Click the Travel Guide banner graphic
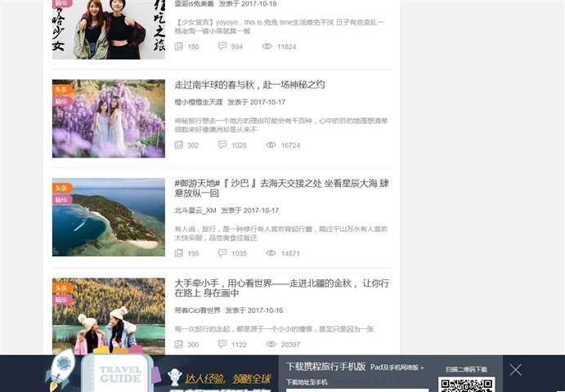The width and height of the screenshot is (565, 392). click(120, 374)
